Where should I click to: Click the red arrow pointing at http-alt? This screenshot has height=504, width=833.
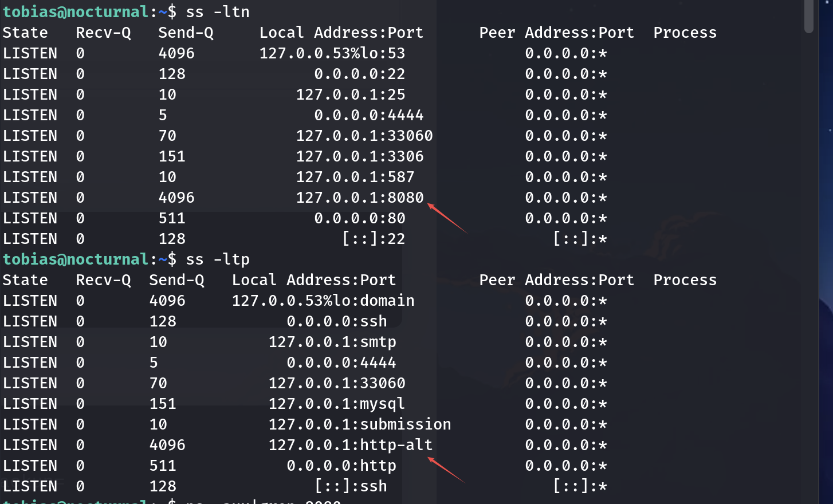point(446,469)
